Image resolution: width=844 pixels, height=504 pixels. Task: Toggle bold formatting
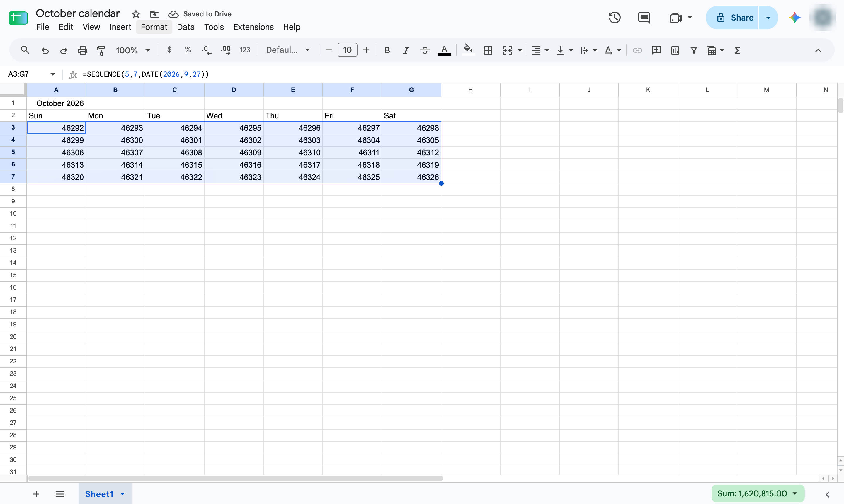(387, 50)
